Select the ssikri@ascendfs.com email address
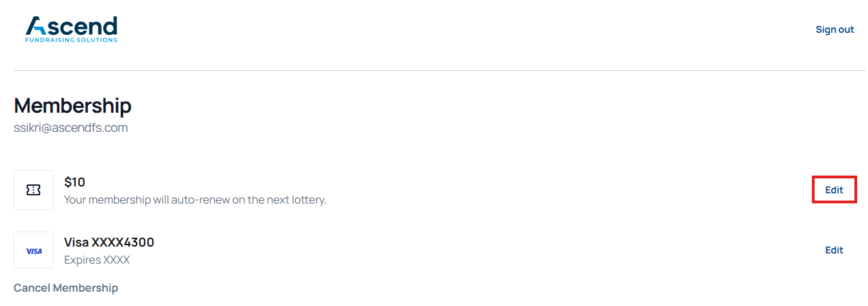 (x=71, y=128)
